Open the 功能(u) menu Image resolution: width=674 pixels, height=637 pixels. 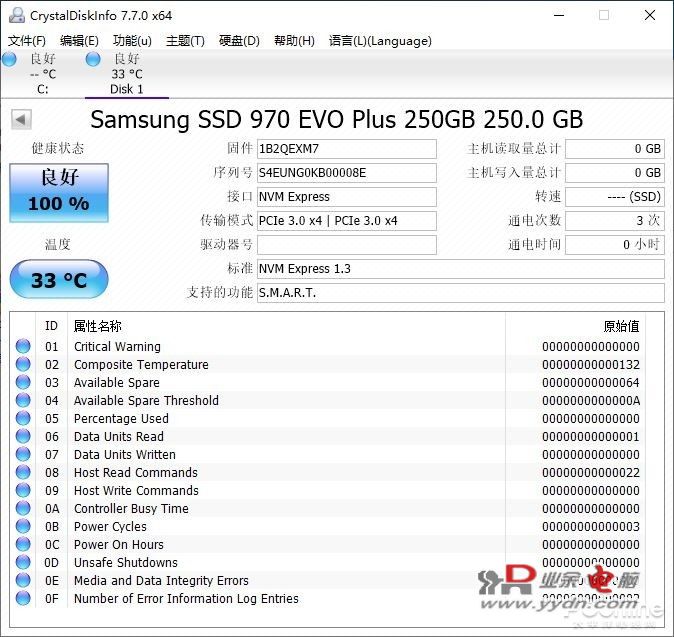132,41
